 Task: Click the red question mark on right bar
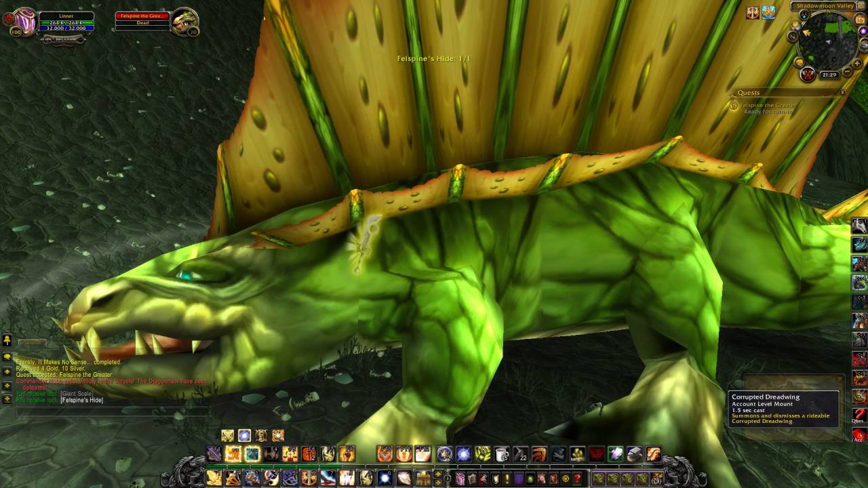pos(859,414)
